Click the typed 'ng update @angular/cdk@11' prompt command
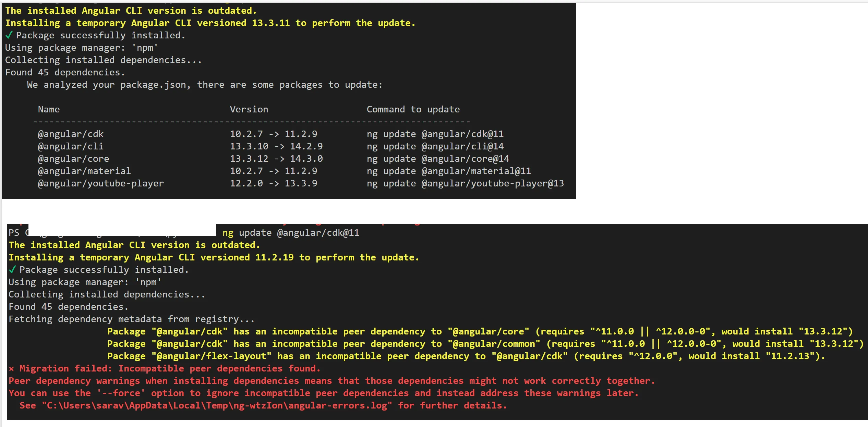 (x=290, y=233)
